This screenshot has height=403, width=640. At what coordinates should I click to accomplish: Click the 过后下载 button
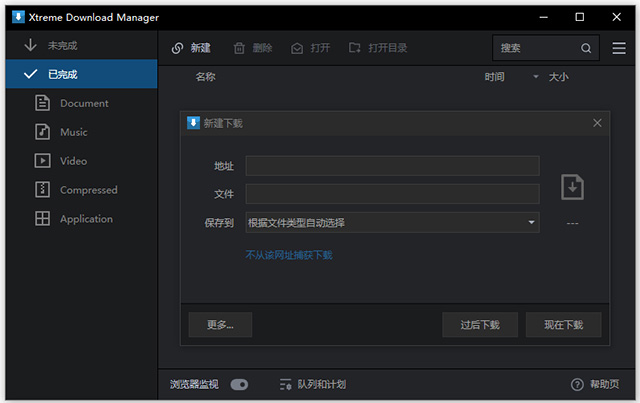point(480,324)
